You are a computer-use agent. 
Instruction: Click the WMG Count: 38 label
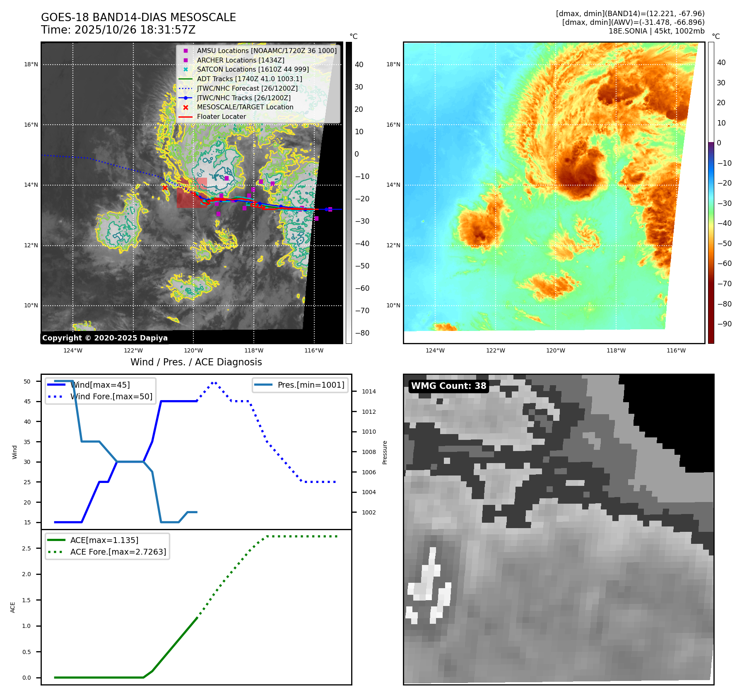click(448, 386)
